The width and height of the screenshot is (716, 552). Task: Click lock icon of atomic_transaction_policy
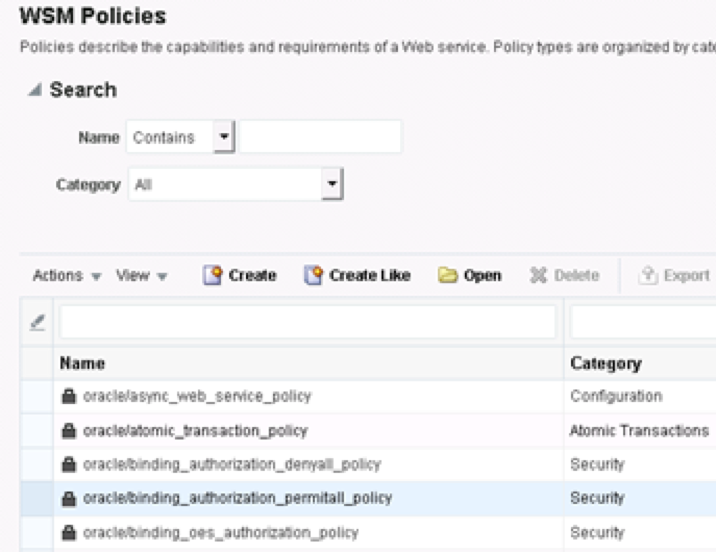tap(69, 431)
